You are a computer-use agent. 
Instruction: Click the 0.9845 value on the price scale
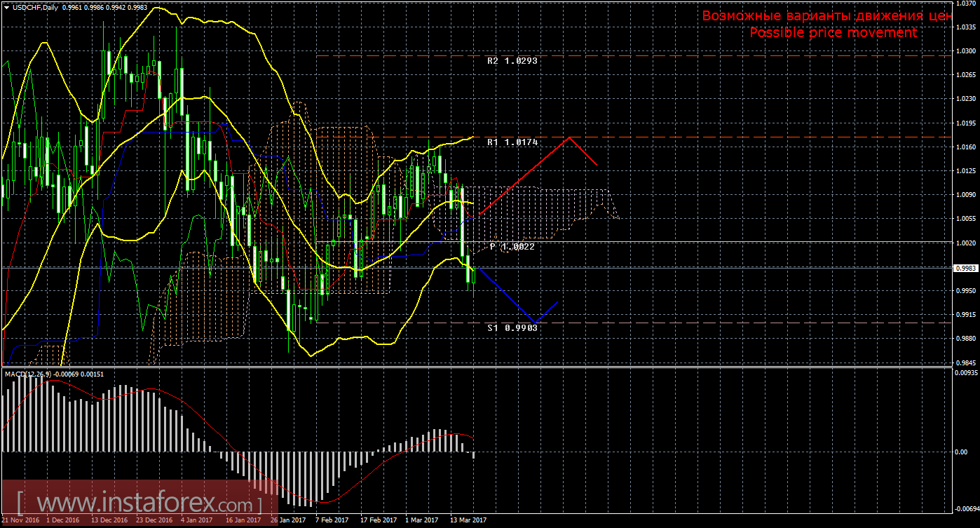pos(965,363)
